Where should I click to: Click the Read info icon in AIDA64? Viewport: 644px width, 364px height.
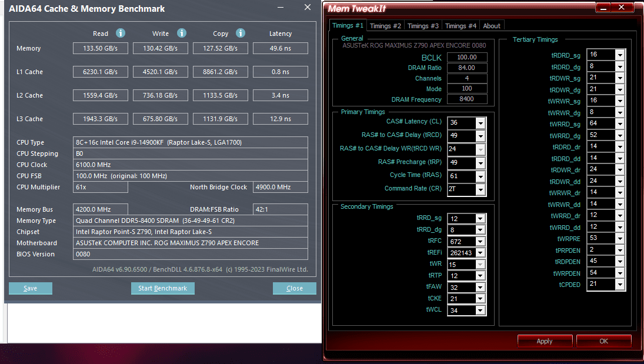121,34
